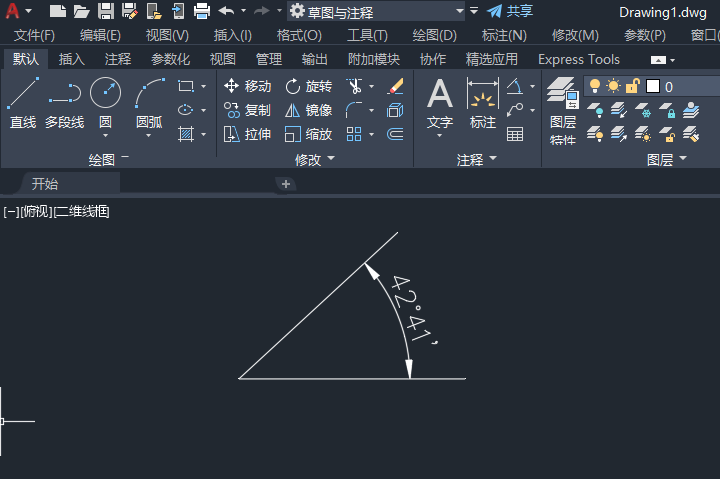Select the Dimension (标注) tool

pos(483,102)
